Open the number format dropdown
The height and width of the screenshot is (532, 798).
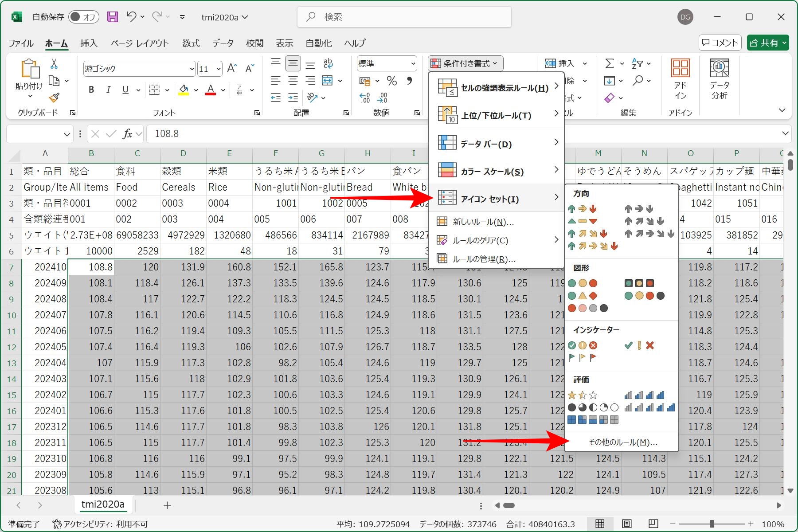tap(413, 64)
